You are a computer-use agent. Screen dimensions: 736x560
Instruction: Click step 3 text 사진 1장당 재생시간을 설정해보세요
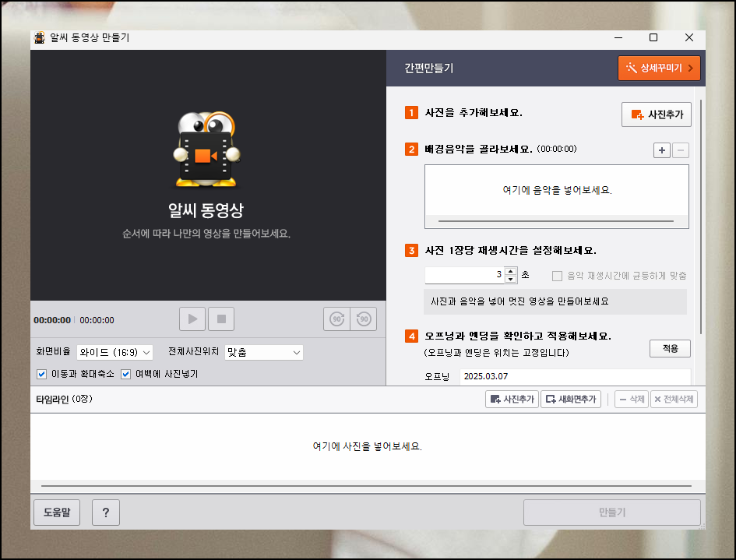coord(510,250)
